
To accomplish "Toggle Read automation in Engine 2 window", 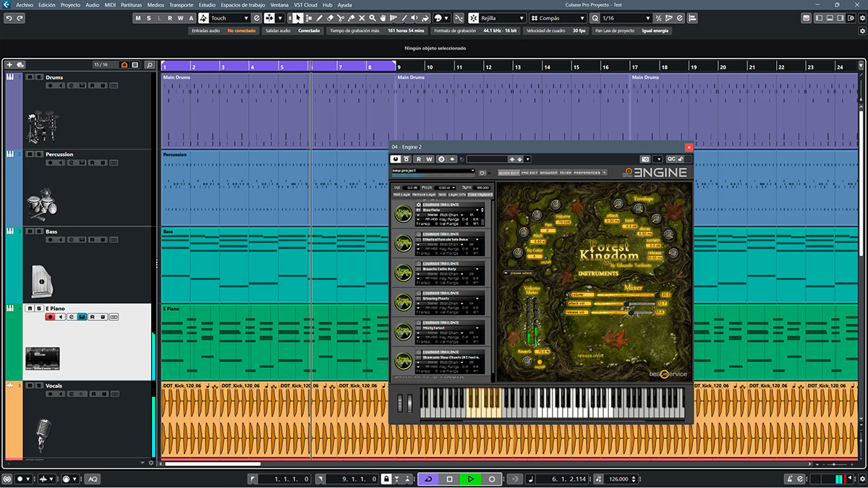I will pos(419,159).
